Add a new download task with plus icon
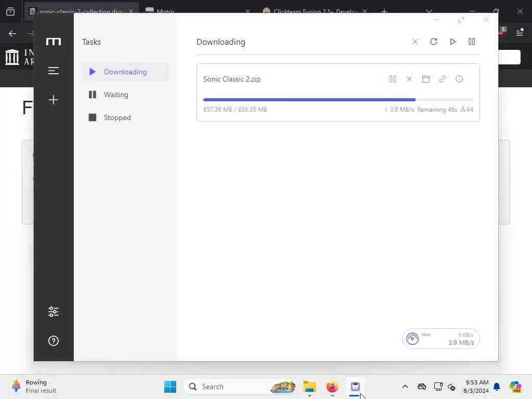The image size is (532, 399). (54, 100)
